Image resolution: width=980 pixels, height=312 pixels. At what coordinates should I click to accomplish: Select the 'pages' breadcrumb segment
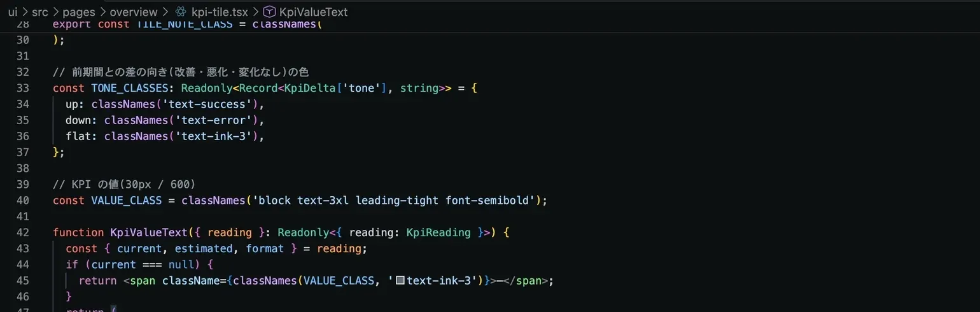[x=78, y=11]
